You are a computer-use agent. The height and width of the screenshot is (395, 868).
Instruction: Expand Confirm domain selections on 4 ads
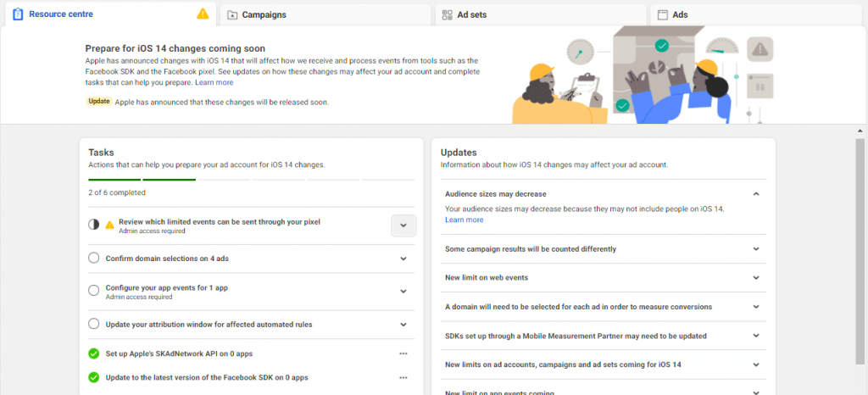point(403,259)
